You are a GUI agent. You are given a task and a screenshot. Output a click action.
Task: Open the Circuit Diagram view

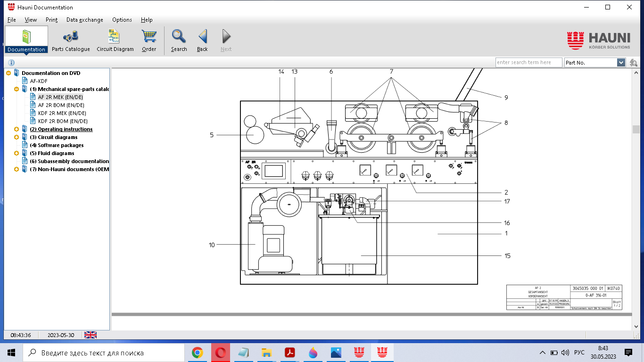click(115, 40)
